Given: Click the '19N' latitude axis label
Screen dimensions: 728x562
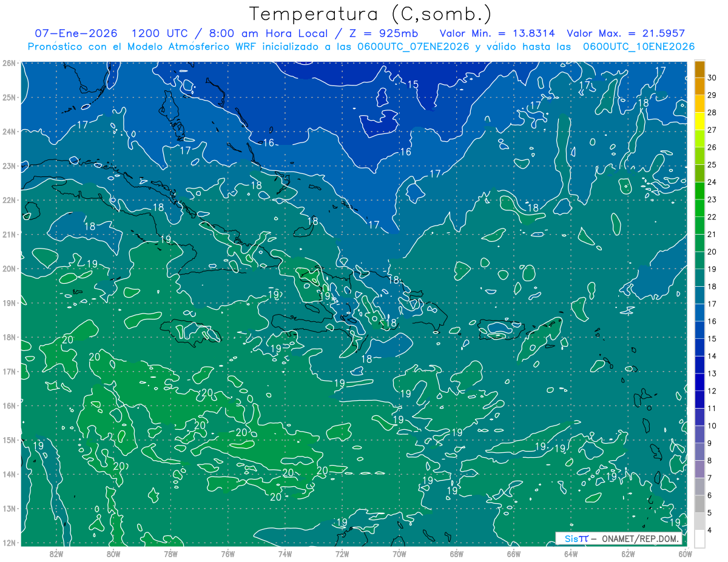Looking at the screenshot, I should [8, 303].
